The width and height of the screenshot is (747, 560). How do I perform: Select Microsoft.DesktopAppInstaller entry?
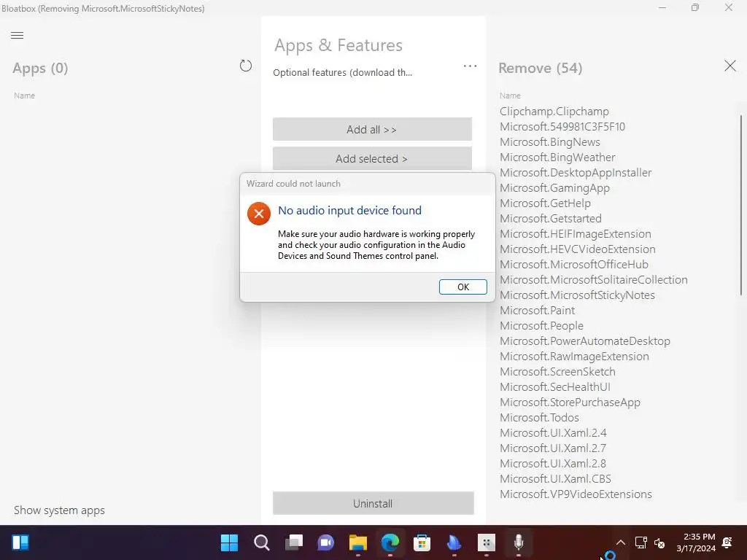click(576, 172)
